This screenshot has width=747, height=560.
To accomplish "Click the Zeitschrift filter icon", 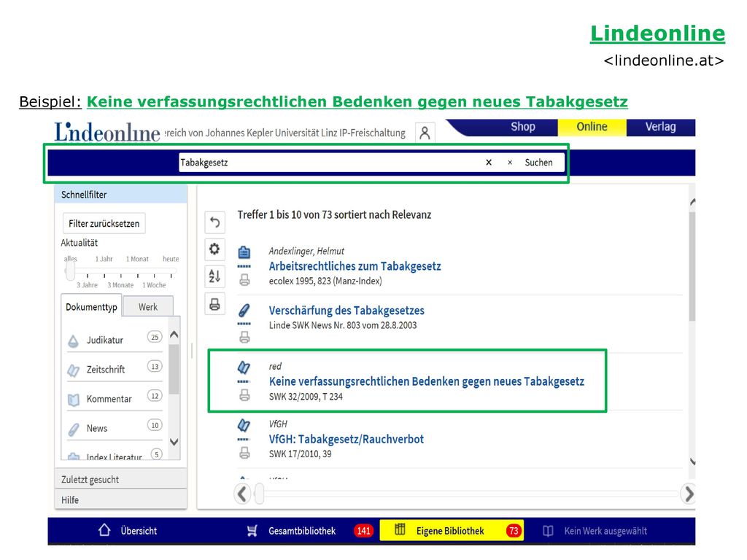I will (x=74, y=370).
